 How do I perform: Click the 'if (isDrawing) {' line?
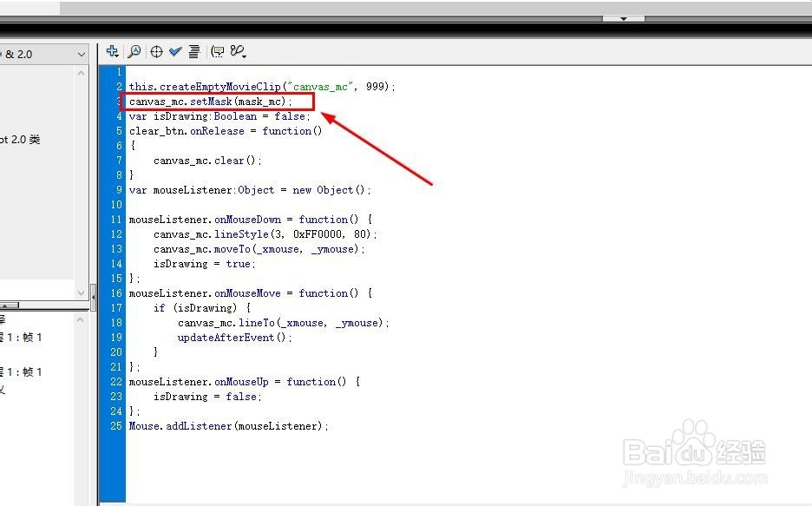pos(202,307)
